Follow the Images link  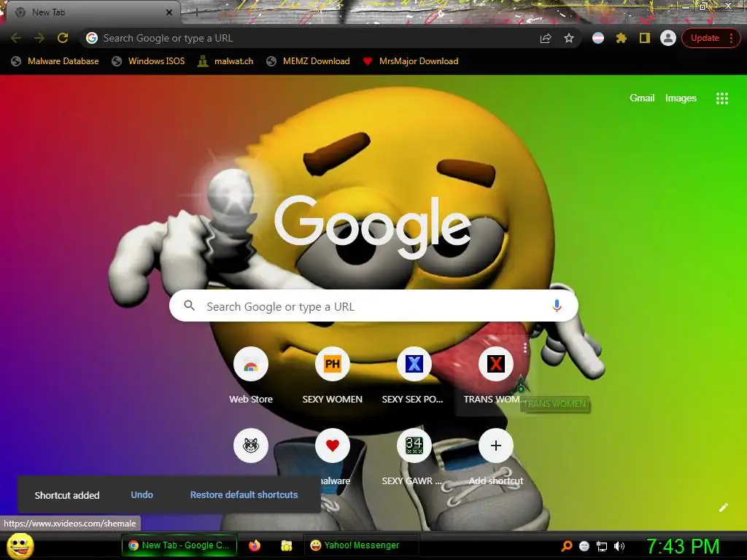click(681, 98)
